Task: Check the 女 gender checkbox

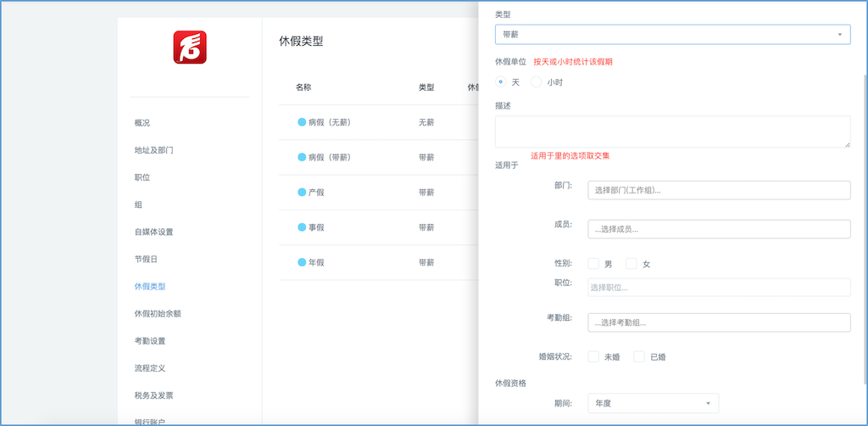Action: tap(631, 264)
